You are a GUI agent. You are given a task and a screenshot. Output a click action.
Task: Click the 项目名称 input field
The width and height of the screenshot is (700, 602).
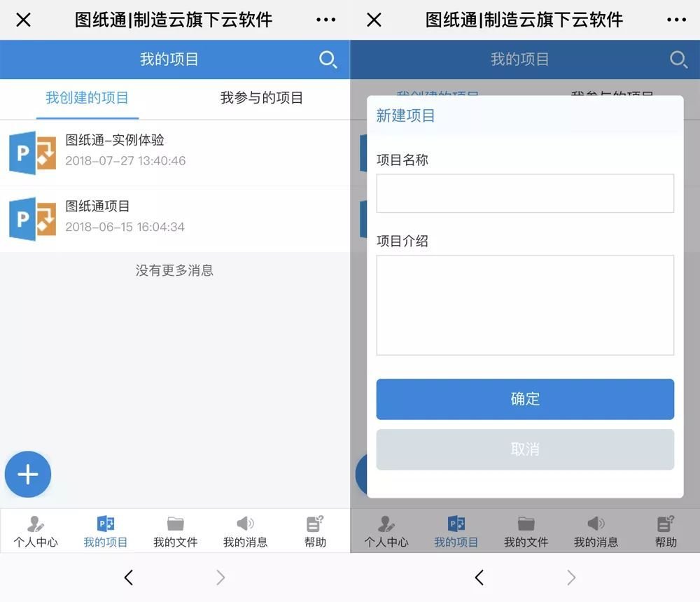[525, 193]
